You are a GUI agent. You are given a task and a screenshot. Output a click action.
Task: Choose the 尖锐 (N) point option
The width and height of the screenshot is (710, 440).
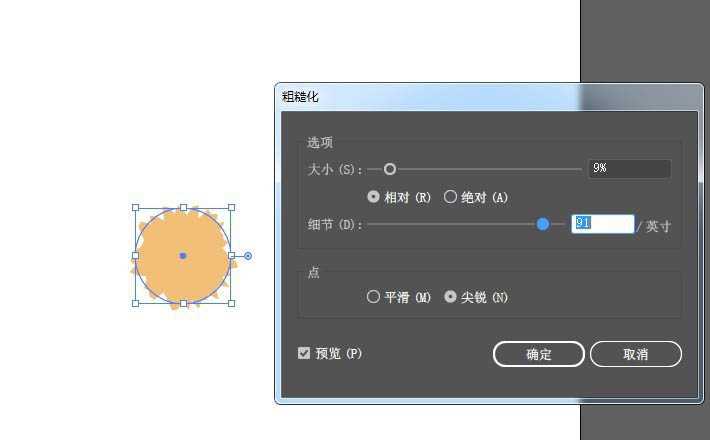click(x=451, y=297)
